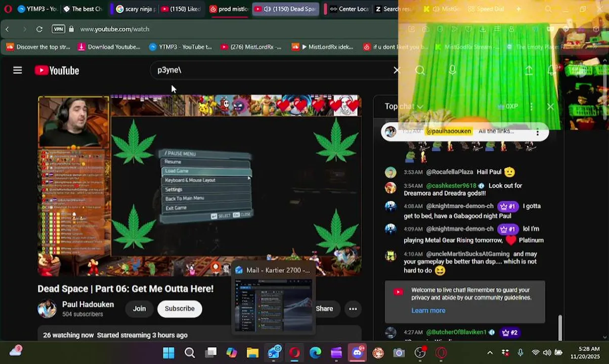Open Discord from the taskbar

(x=357, y=352)
